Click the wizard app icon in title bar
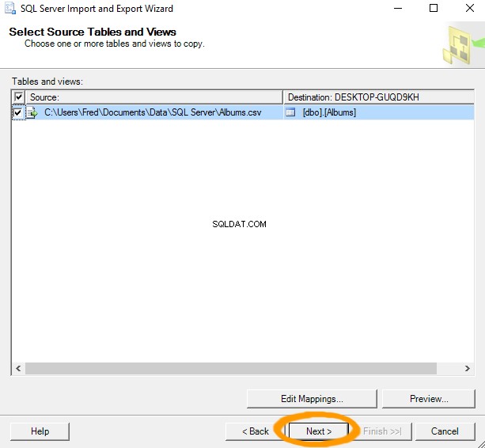This screenshot has height=448, width=485. [x=9, y=9]
